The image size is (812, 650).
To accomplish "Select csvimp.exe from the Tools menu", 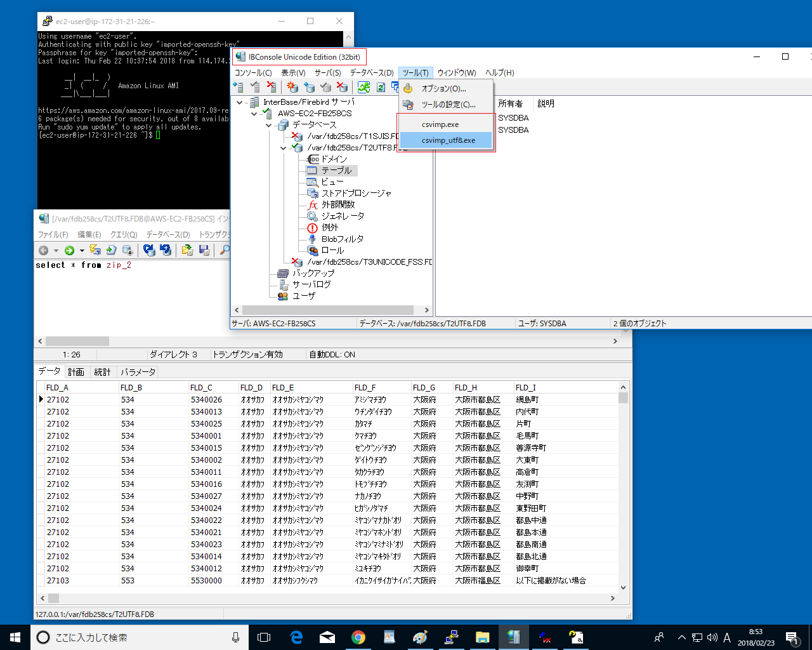I will tap(446, 124).
